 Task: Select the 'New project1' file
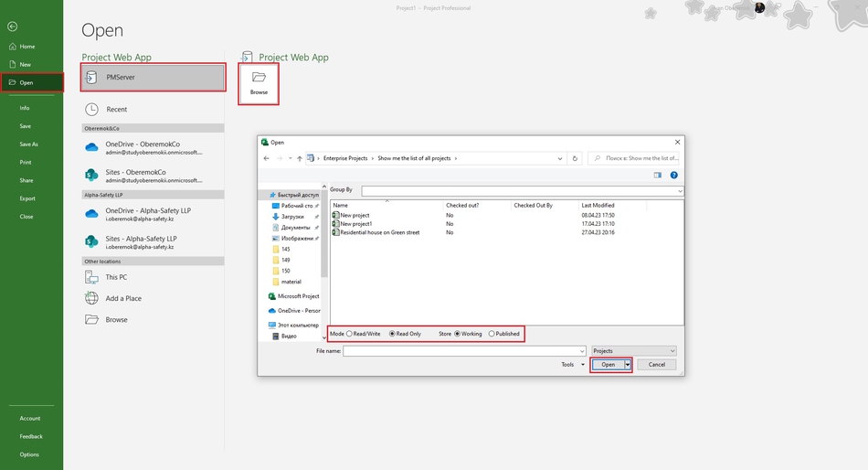(352, 224)
